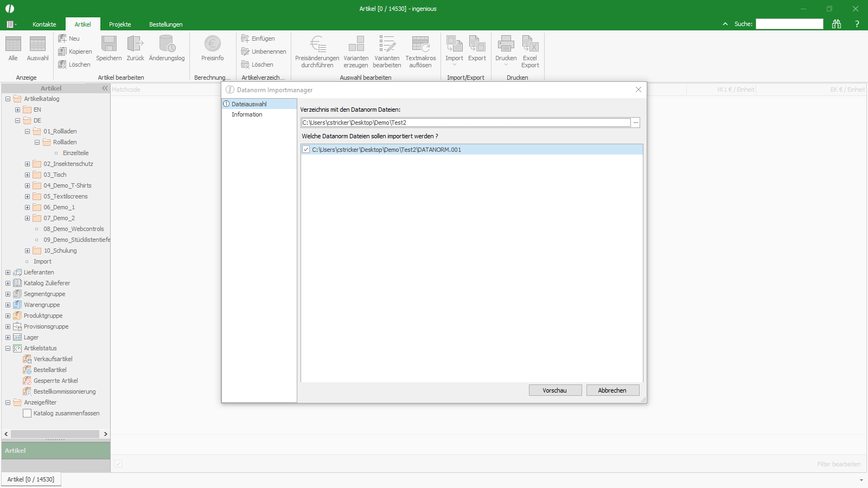Expand the EN folder node
The height and width of the screenshot is (488, 868).
(x=17, y=110)
